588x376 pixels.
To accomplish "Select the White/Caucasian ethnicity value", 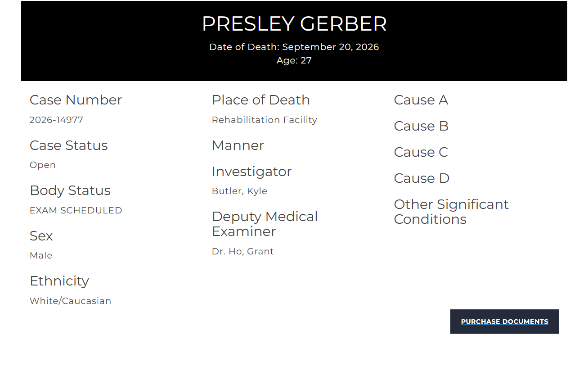I will (x=70, y=301).
